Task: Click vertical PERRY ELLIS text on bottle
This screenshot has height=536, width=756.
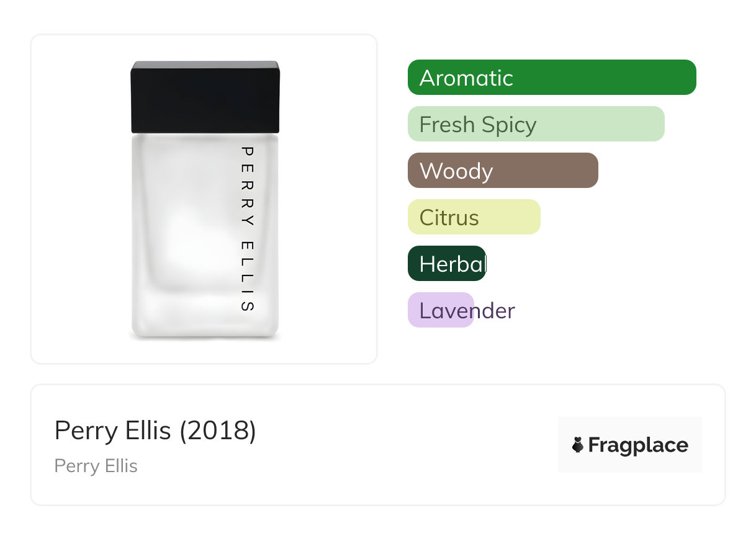Action: tap(247, 228)
